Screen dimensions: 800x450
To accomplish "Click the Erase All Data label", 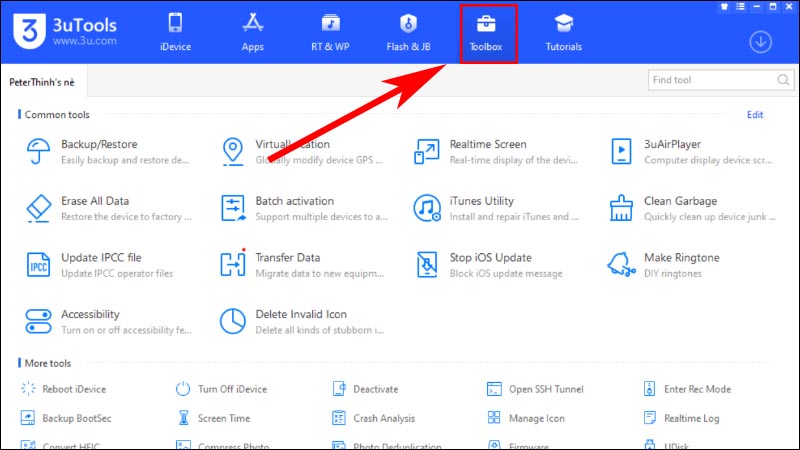I will [95, 201].
